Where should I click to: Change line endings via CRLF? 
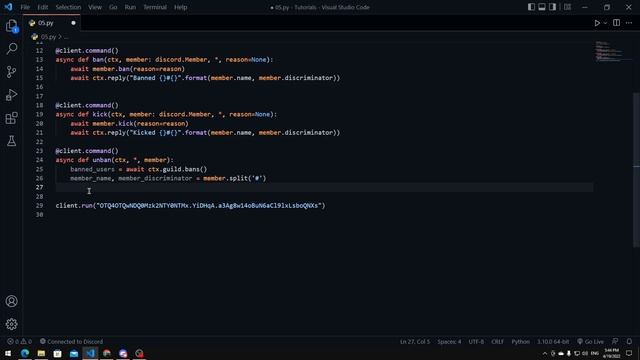[497, 342]
